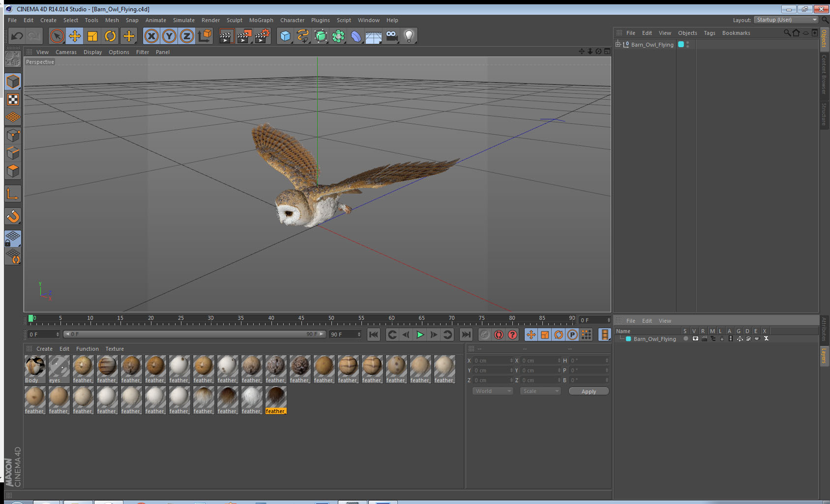Viewport: 830px width, 504px height.
Task: Click Barn_Owl_Flying layer color swatch
Action: [x=628, y=339]
